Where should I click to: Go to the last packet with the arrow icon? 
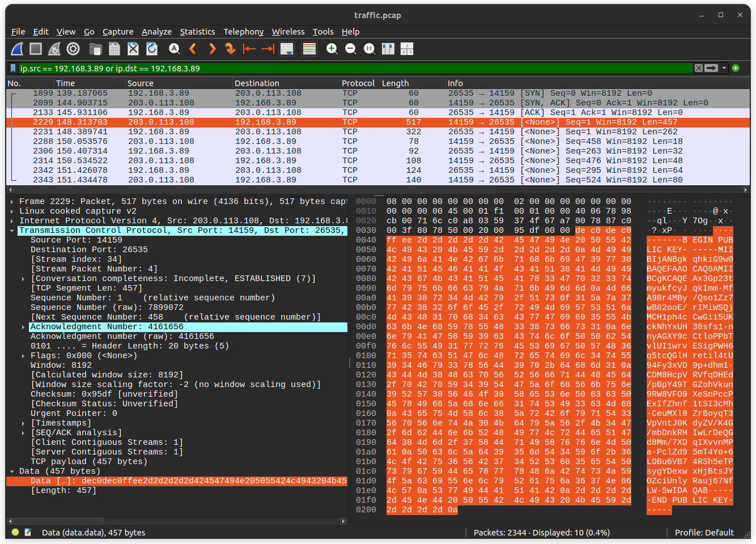click(x=267, y=49)
